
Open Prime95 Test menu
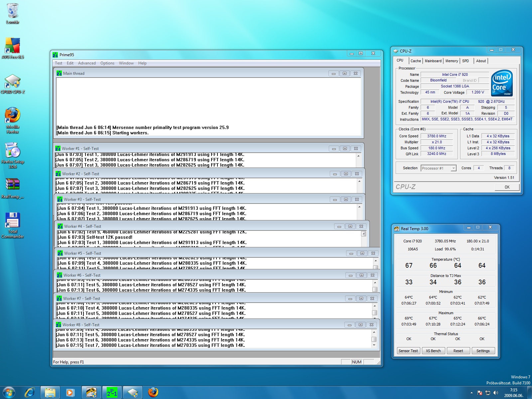59,63
